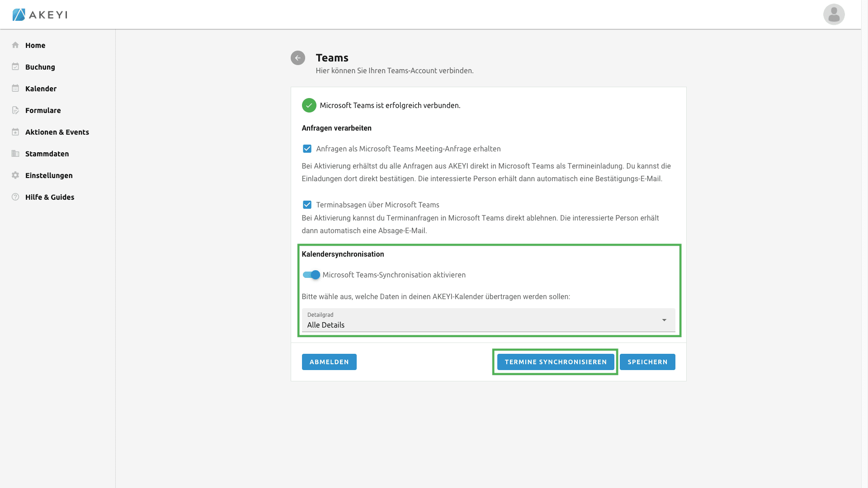Open the user profile avatar
868x488 pixels.
(834, 14)
